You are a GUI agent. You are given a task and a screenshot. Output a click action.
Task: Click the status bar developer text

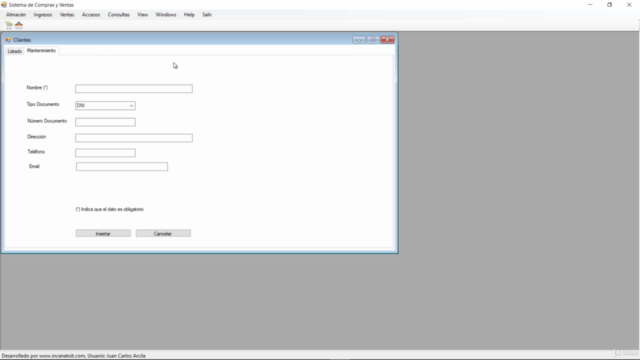[73, 356]
